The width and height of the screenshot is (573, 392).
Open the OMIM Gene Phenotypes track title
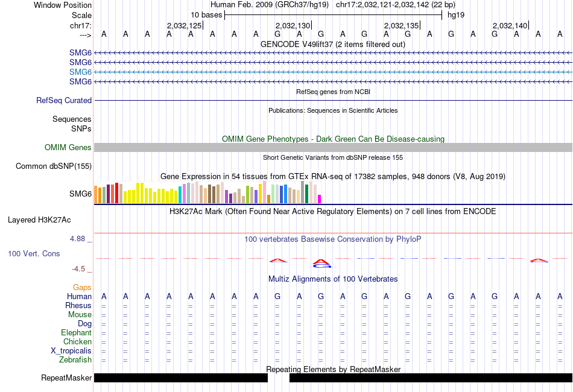tap(333, 139)
